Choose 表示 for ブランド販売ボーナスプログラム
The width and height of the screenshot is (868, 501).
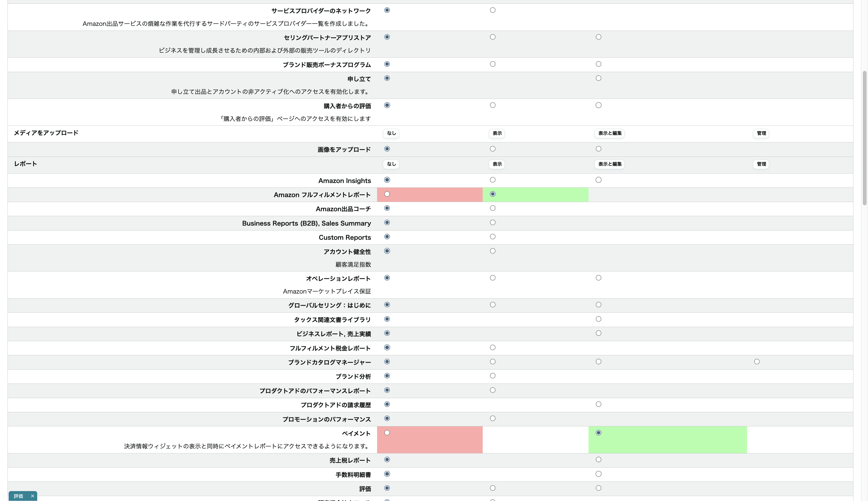pos(493,64)
